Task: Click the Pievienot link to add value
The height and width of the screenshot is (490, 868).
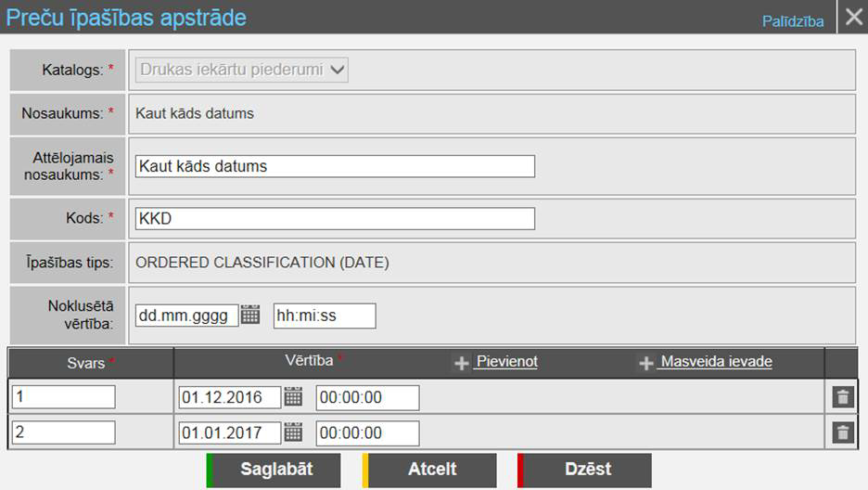Action: coord(505,362)
